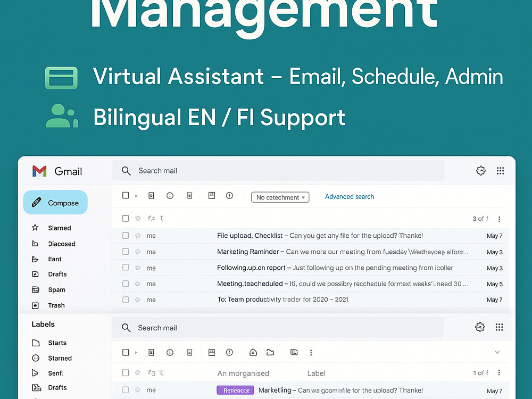
Task: Open the Eant sidebar folder
Action: (55, 259)
